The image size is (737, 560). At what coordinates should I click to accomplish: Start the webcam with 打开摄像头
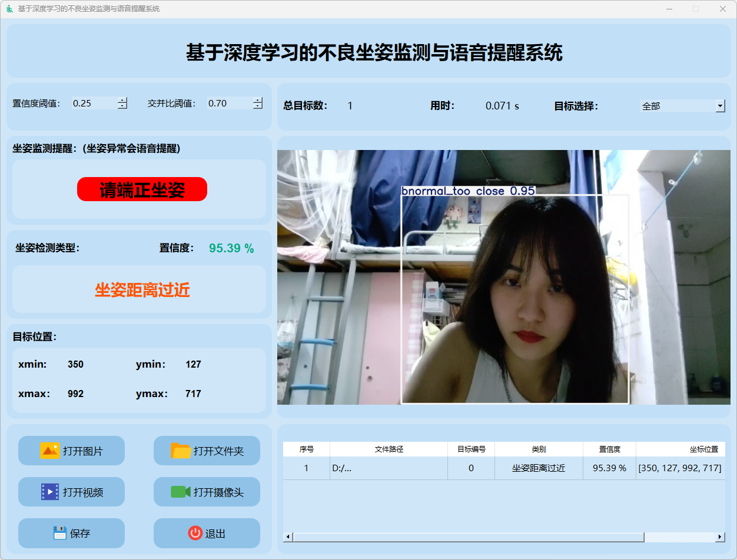pyautogui.click(x=207, y=492)
